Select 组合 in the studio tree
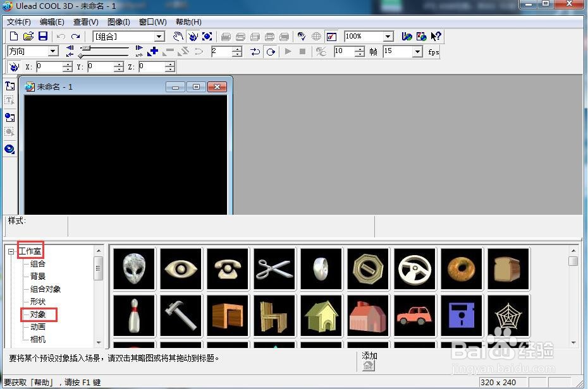The width and height of the screenshot is (588, 389). pos(38,263)
